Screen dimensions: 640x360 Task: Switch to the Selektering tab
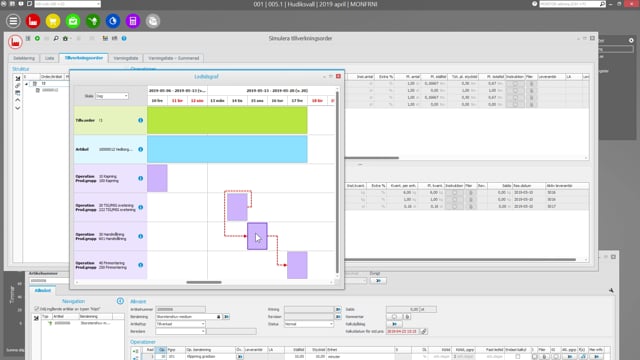pos(24,58)
